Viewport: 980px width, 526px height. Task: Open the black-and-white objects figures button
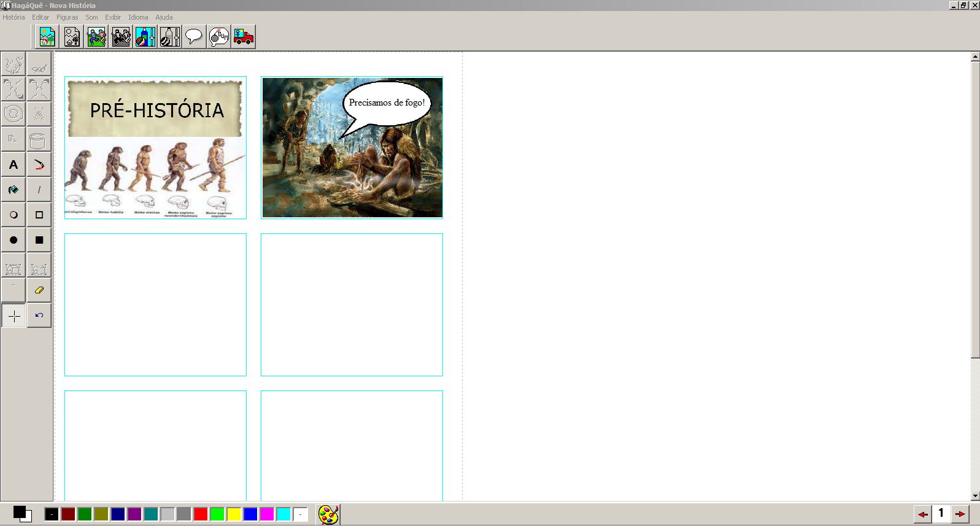pyautogui.click(x=170, y=37)
